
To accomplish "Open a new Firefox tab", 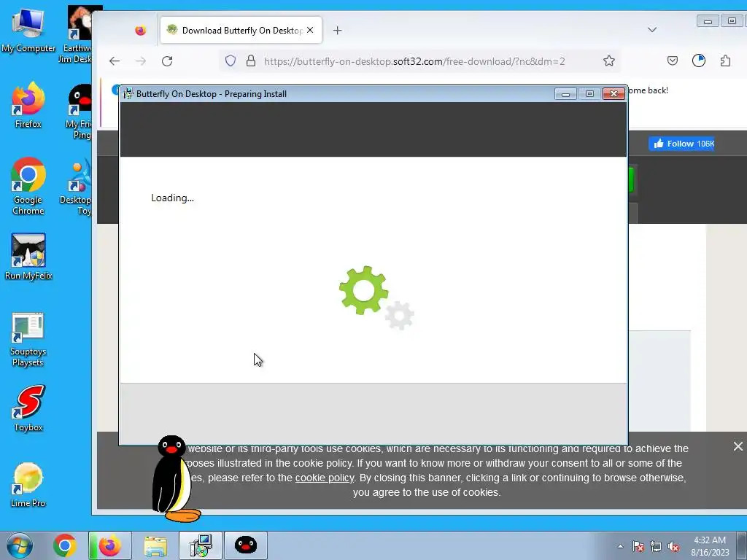I will [x=337, y=31].
